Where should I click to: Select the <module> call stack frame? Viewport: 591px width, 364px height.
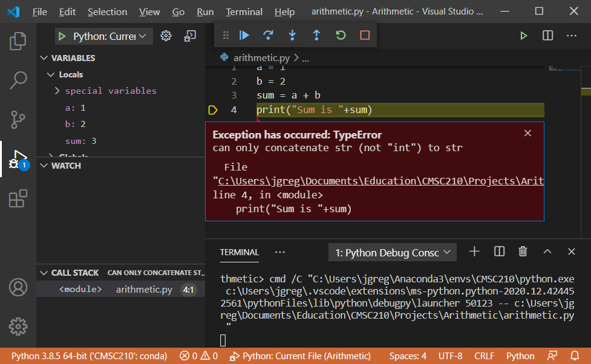(120, 290)
